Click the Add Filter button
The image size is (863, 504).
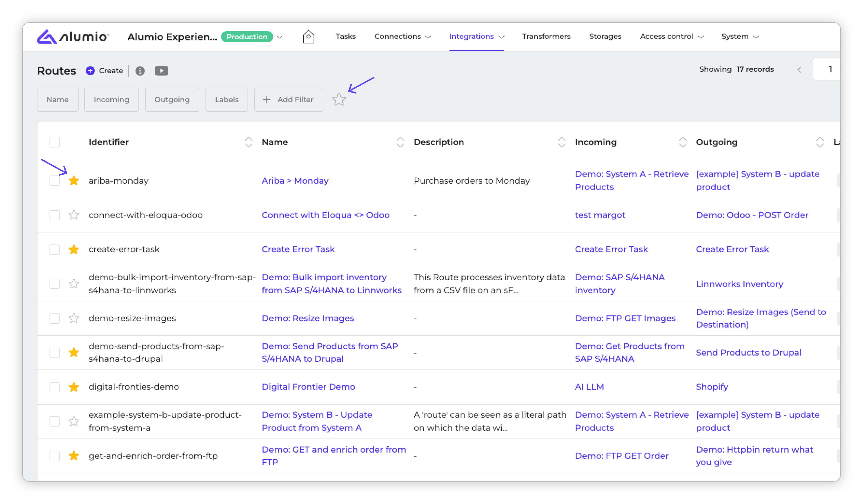click(x=288, y=99)
